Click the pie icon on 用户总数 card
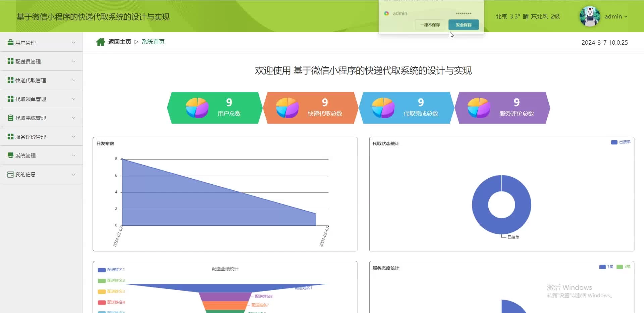This screenshot has width=644, height=313. tap(197, 108)
